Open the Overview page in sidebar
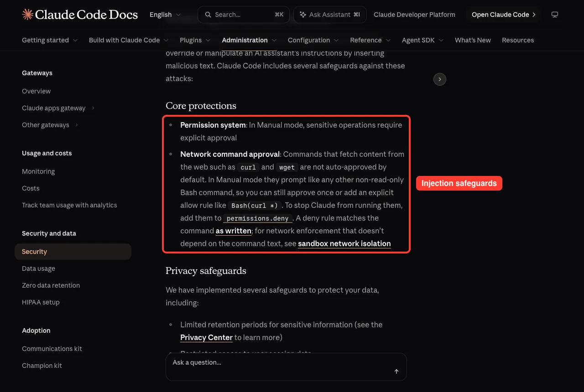The image size is (584, 392). 36,91
